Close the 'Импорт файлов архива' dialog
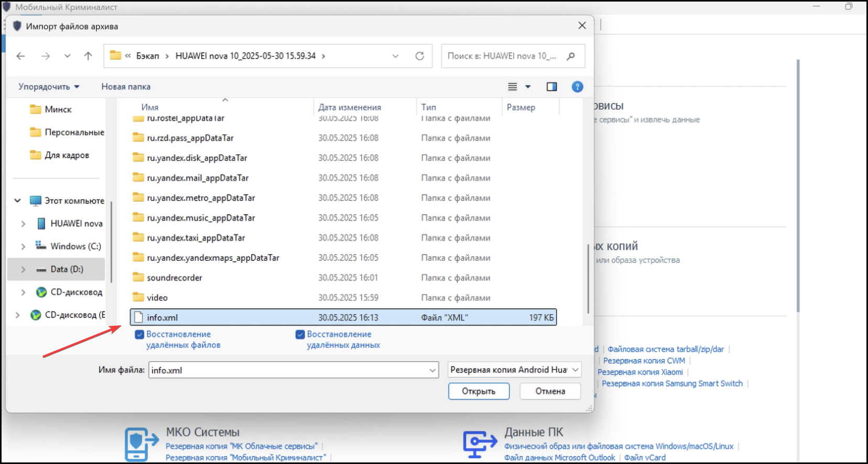The image size is (868, 464). (582, 26)
